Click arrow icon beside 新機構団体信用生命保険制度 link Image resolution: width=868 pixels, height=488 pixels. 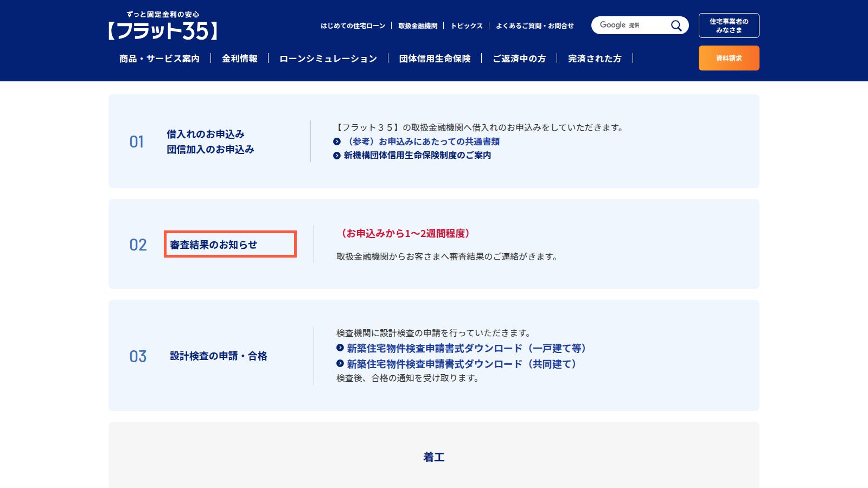(x=337, y=156)
